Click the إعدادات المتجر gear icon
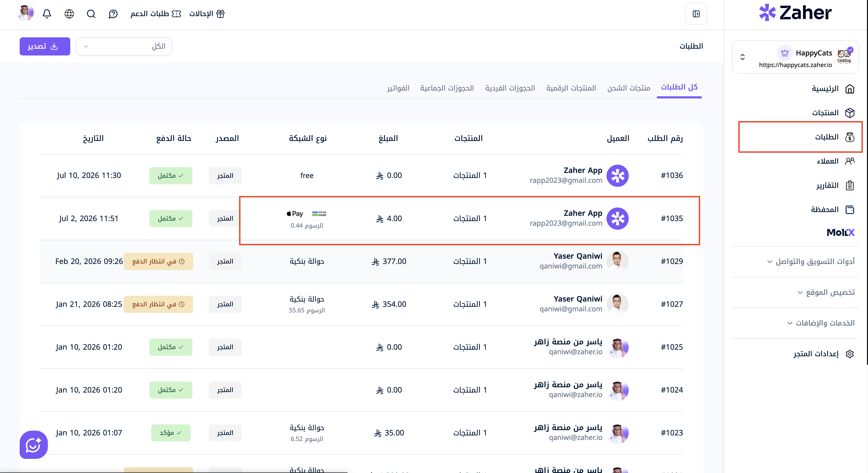 (x=850, y=353)
